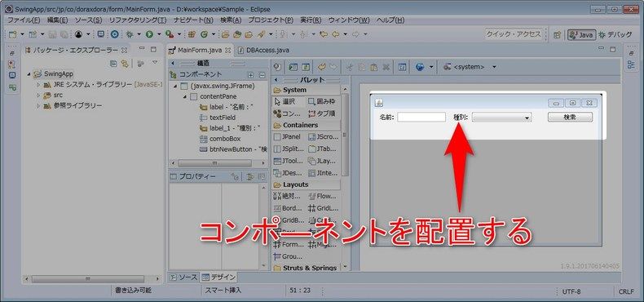Viewport: 644px width, 302px height.
Task: Pick the 絶対 (Absolute) layout from the palette
Action: tap(288, 196)
